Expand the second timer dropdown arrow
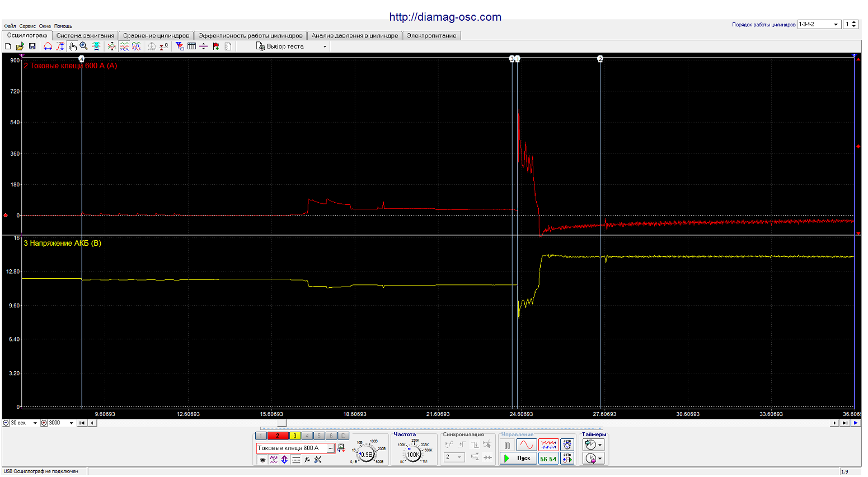868x477 pixels. point(600,459)
